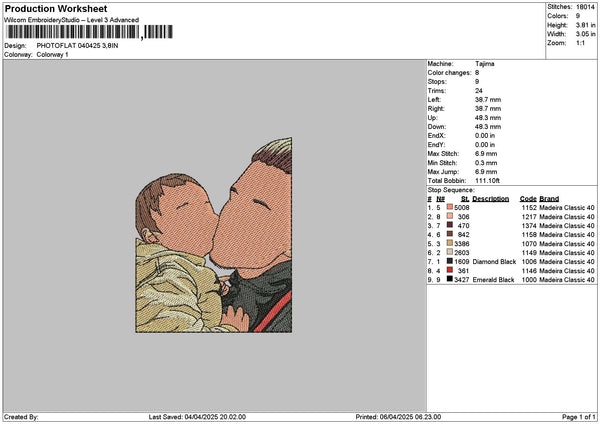Click the Zoom value '1:1'

coord(580,43)
